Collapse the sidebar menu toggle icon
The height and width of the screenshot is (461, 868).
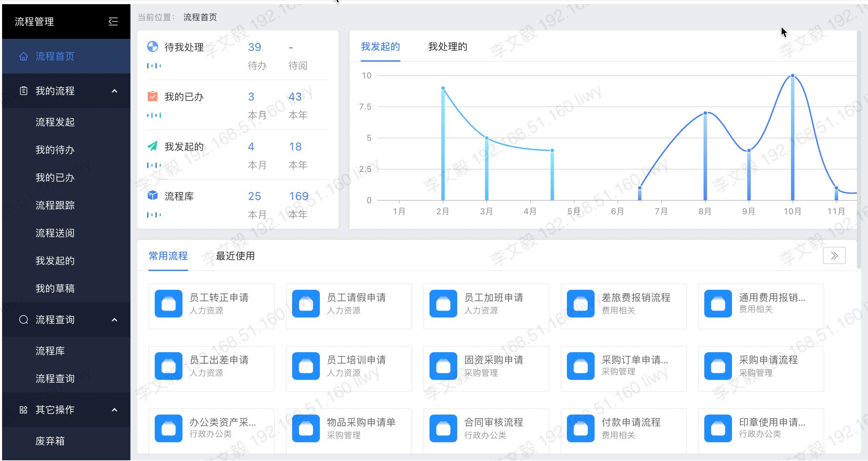pyautogui.click(x=113, y=21)
